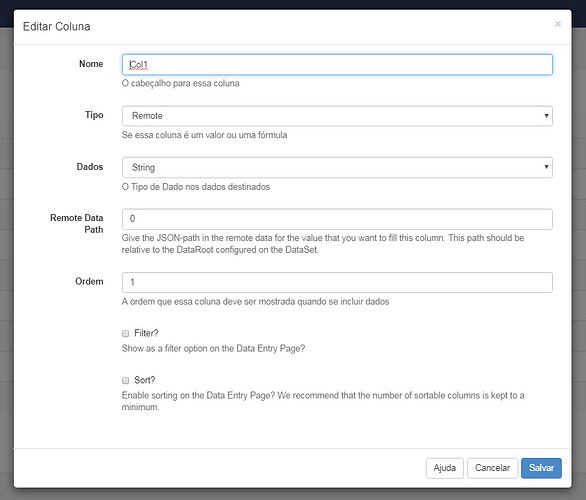Enable the Sort? checkbox

[126, 380]
